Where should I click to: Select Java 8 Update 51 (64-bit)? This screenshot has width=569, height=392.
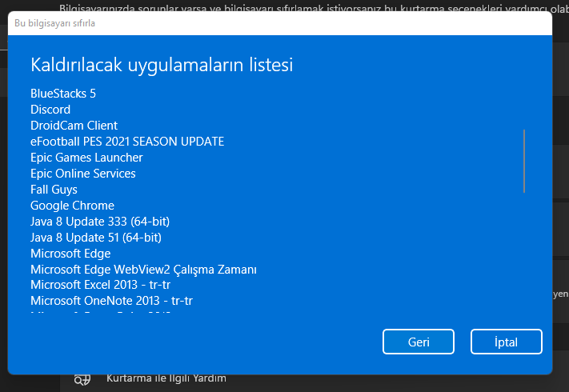(x=96, y=237)
